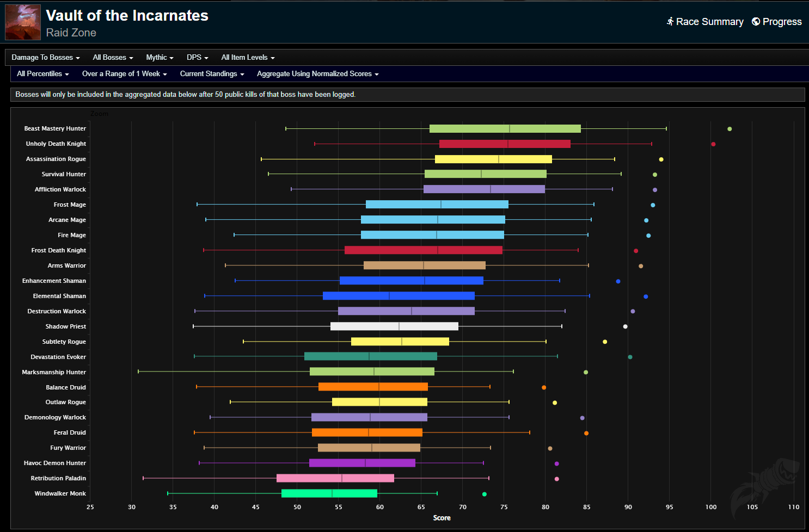Click the Windwalker Monk green box bar
This screenshot has width=809, height=532.
coord(329,493)
